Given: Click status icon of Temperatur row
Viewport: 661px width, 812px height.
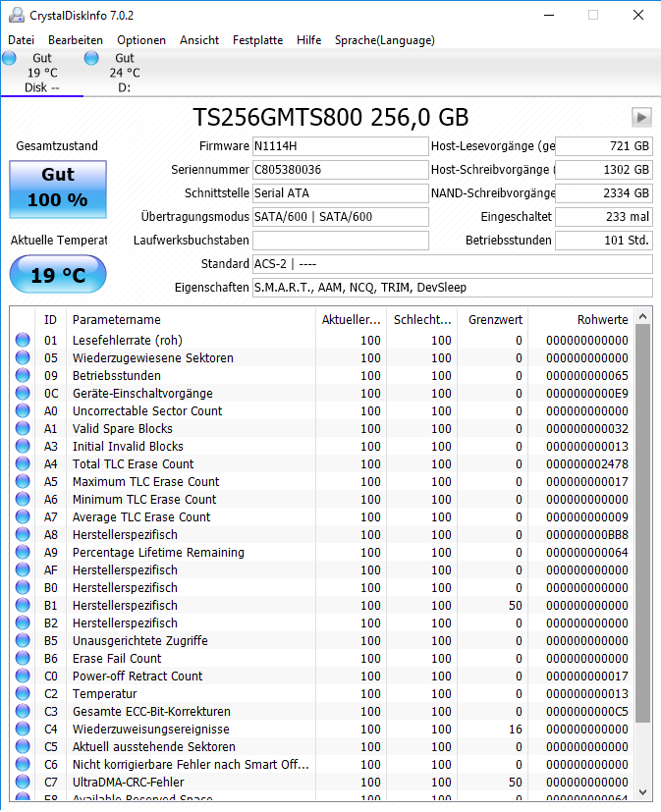Looking at the screenshot, I should coord(23,693).
